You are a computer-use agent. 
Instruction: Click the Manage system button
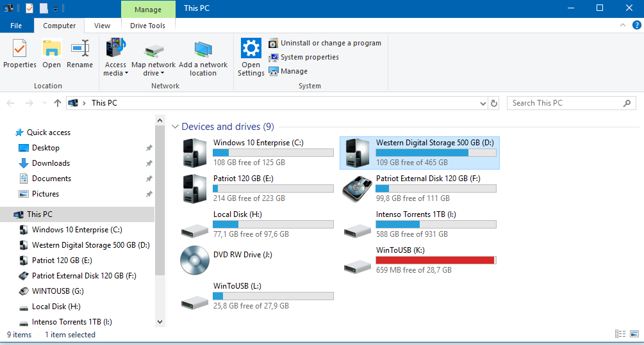pos(288,71)
